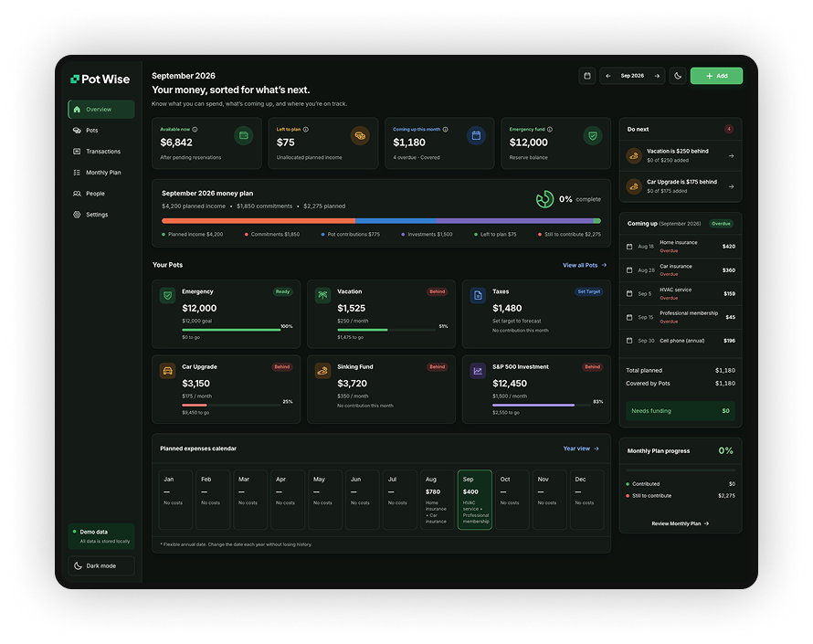Click the money plan progress bar
This screenshot has height=644, width=813.
(x=381, y=221)
